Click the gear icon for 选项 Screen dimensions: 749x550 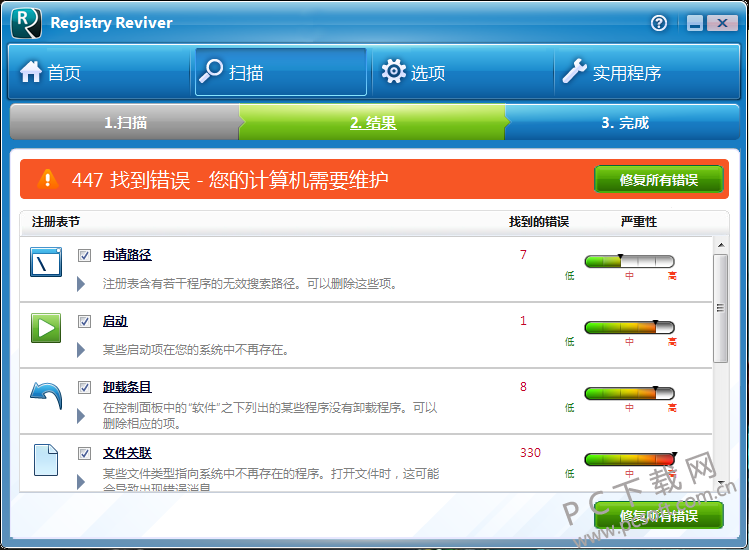pyautogui.click(x=394, y=72)
